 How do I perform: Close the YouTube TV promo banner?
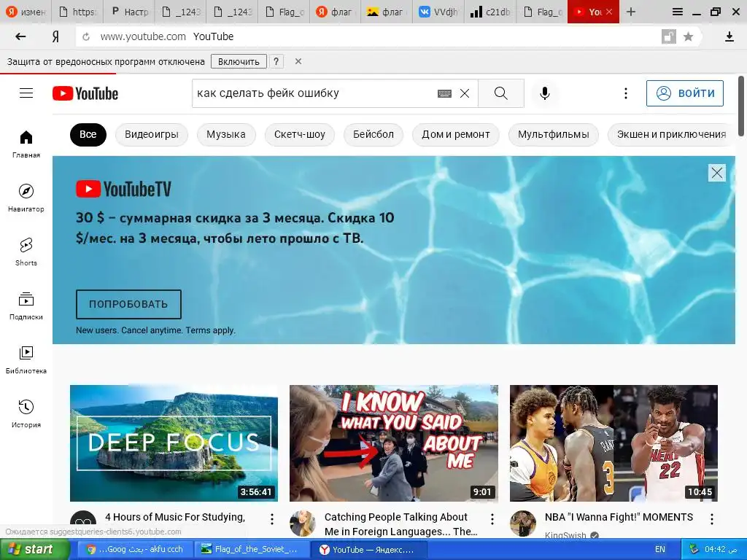[x=717, y=173]
